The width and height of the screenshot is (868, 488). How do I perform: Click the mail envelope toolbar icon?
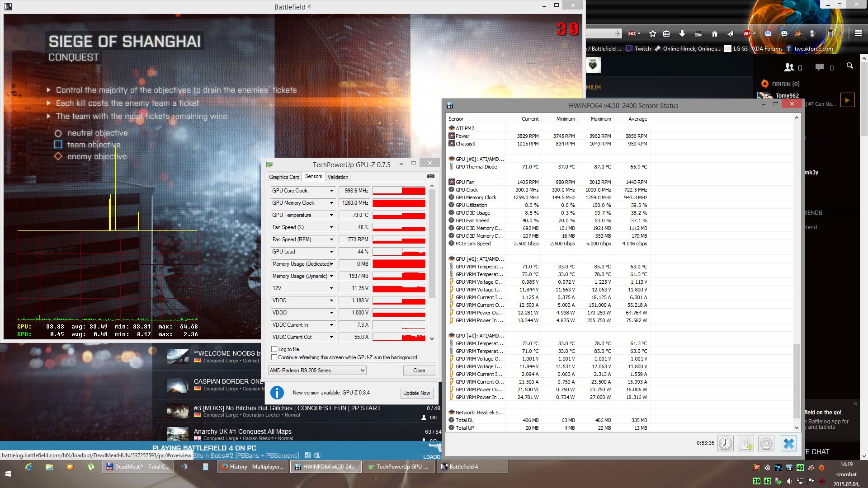(x=768, y=33)
